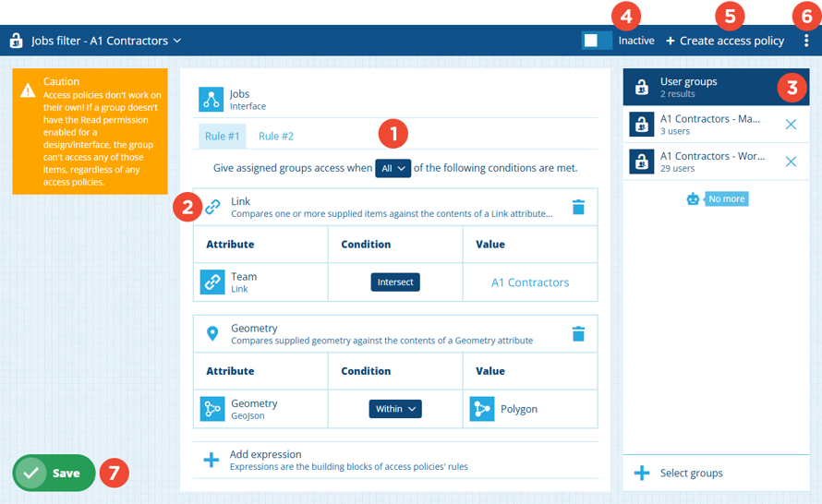The height and width of the screenshot is (504, 822).
Task: Click the Add expression label
Action: 265,454
